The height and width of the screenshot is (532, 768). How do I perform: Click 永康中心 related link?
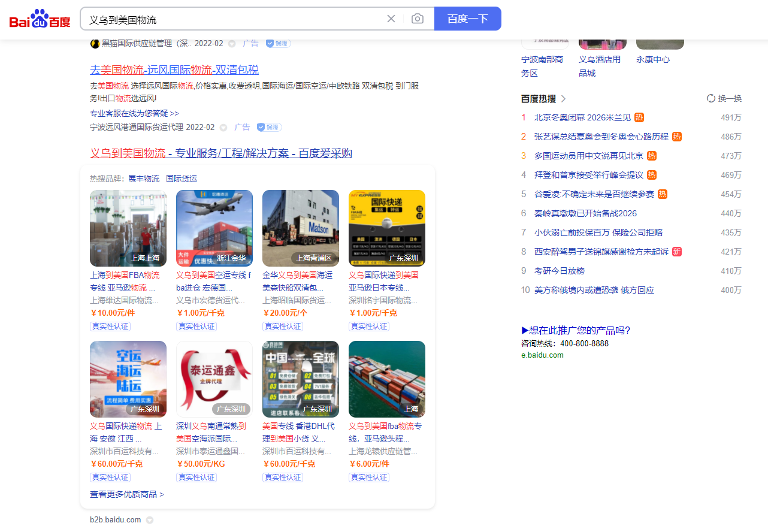pos(653,59)
